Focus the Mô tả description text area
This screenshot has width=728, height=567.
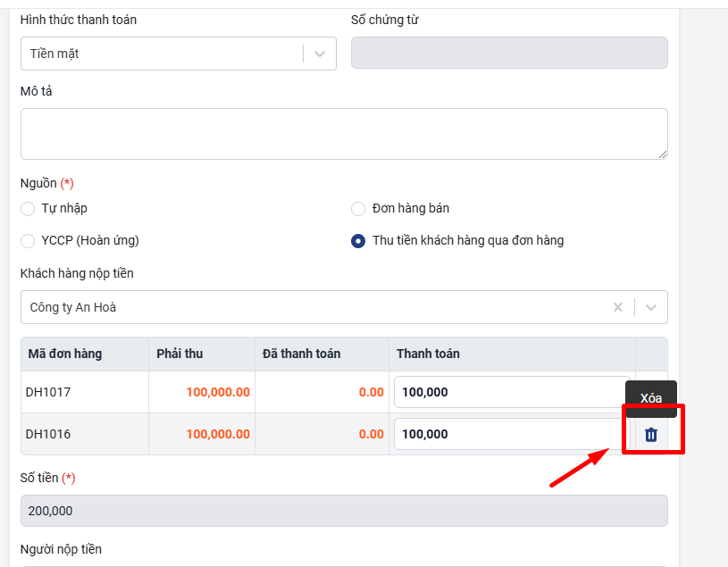(343, 134)
